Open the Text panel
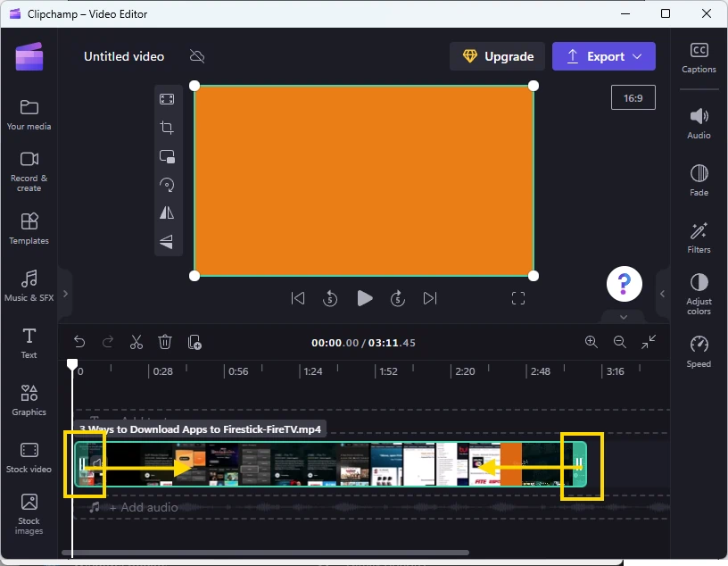 29,343
